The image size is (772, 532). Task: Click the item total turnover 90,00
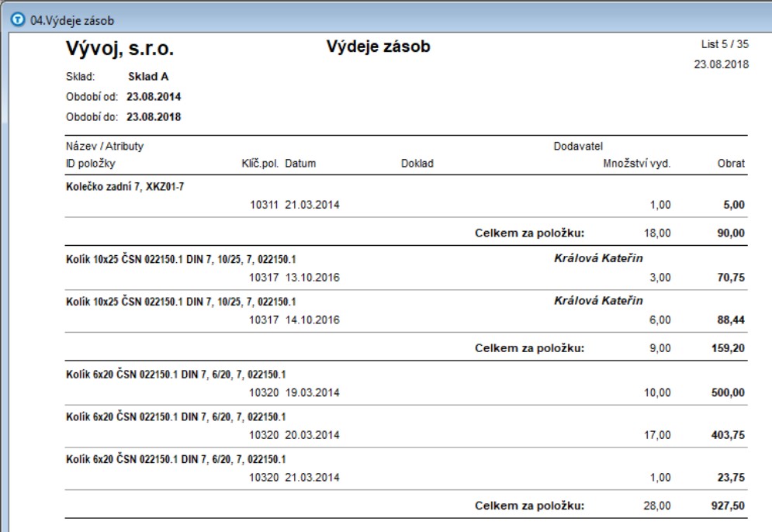pos(731,233)
